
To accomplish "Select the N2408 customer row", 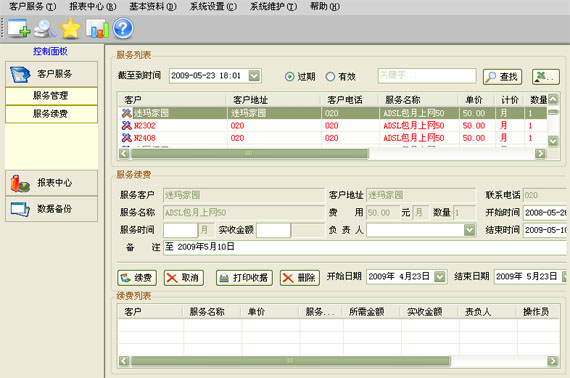I will pyautogui.click(x=333, y=138).
